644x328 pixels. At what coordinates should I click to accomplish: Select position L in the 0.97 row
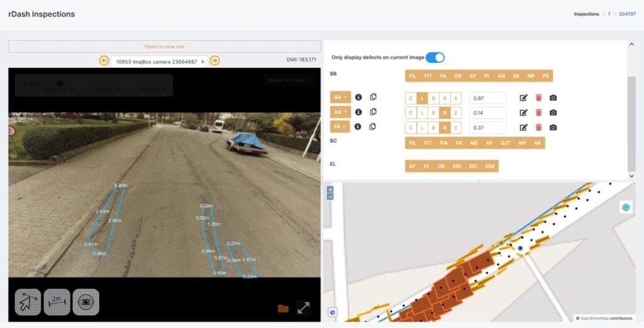click(422, 98)
